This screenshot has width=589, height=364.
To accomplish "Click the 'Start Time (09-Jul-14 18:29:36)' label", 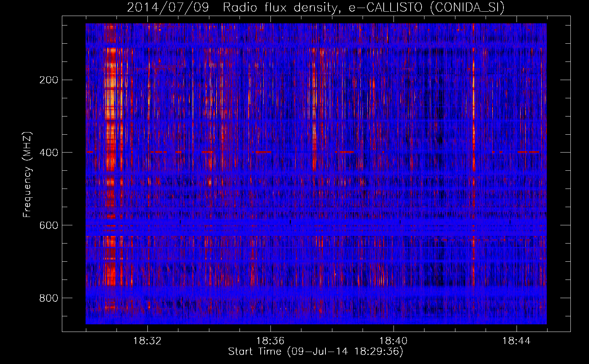I will [316, 352].
